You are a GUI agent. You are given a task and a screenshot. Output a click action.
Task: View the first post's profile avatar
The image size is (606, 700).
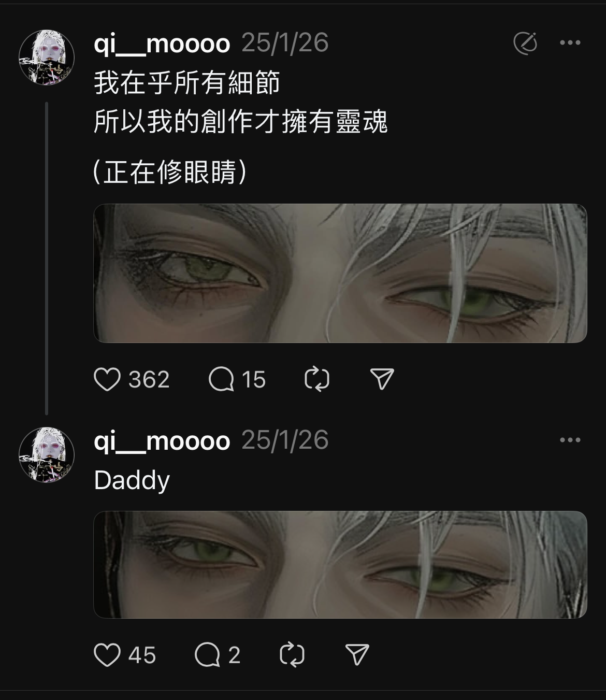(47, 57)
